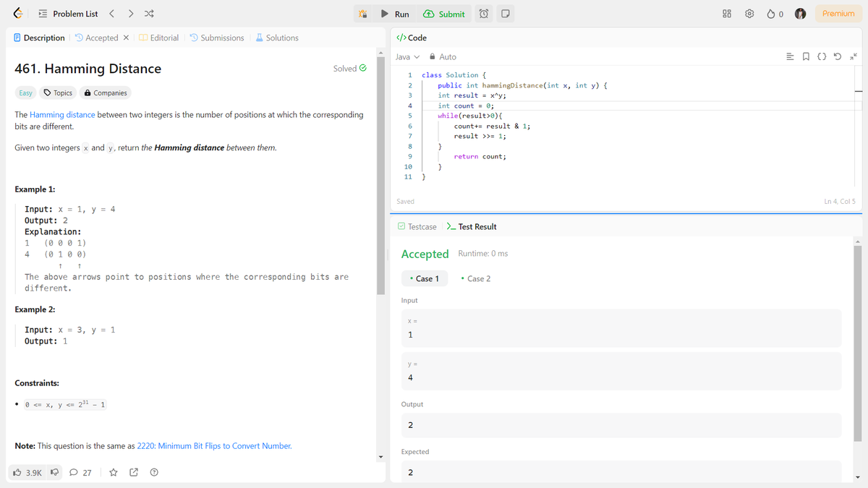Open the locked debugger icon
The height and width of the screenshot is (488, 868).
363,14
